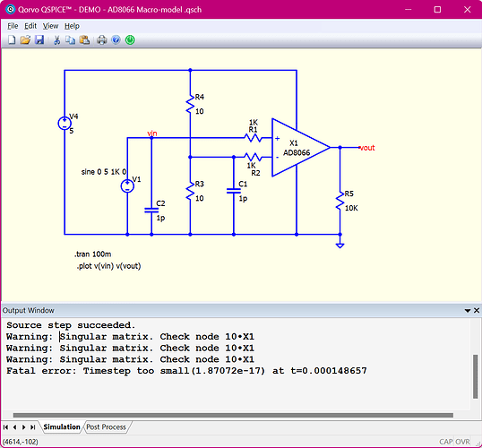Image resolution: width=482 pixels, height=448 pixels.
Task: Save the schematic using the floppy icon
Action: pos(39,40)
